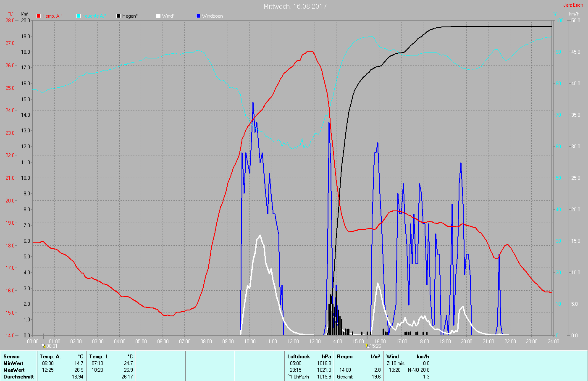
Task: Click the sunrise marker icon at 00:31
Action: point(43,346)
